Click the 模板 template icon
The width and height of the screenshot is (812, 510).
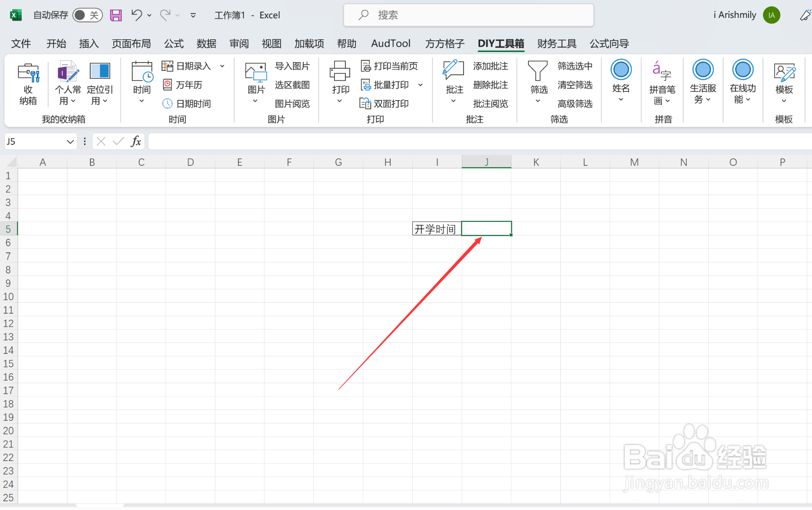(x=784, y=72)
